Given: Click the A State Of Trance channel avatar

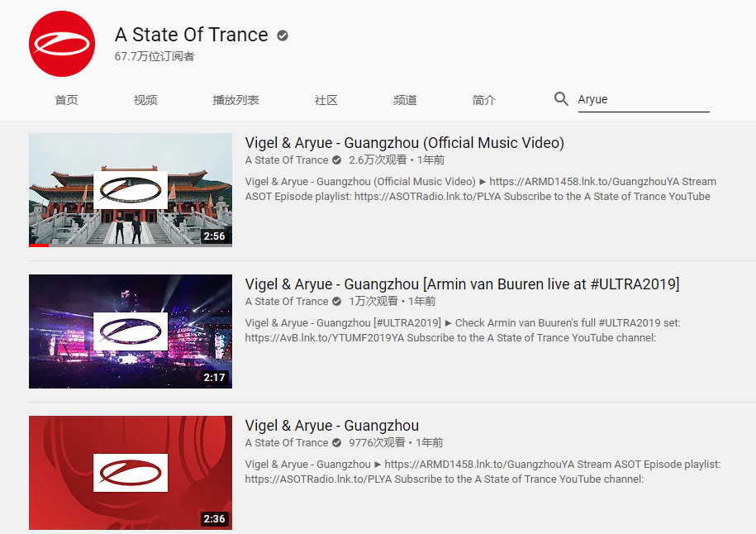Looking at the screenshot, I should pos(62,44).
